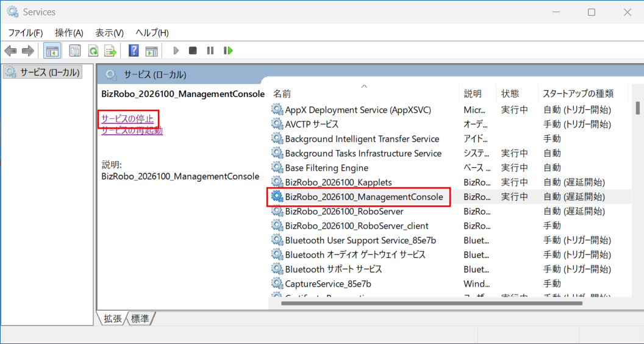Click the Refresh toolbar icon

click(x=93, y=51)
